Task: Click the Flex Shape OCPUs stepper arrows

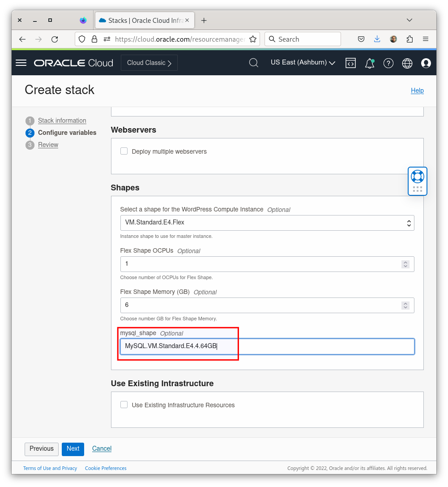Action: tap(405, 264)
